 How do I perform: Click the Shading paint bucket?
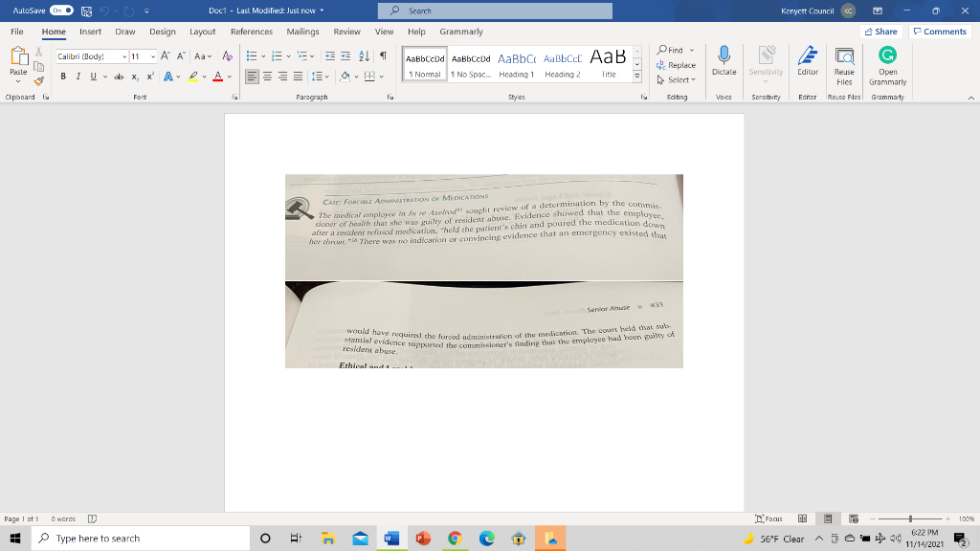[x=345, y=77]
